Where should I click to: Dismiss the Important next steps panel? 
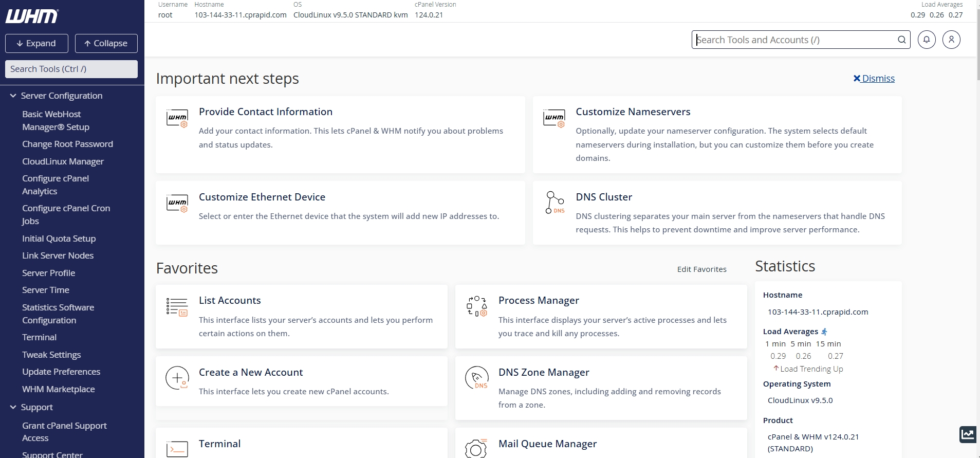click(x=874, y=78)
